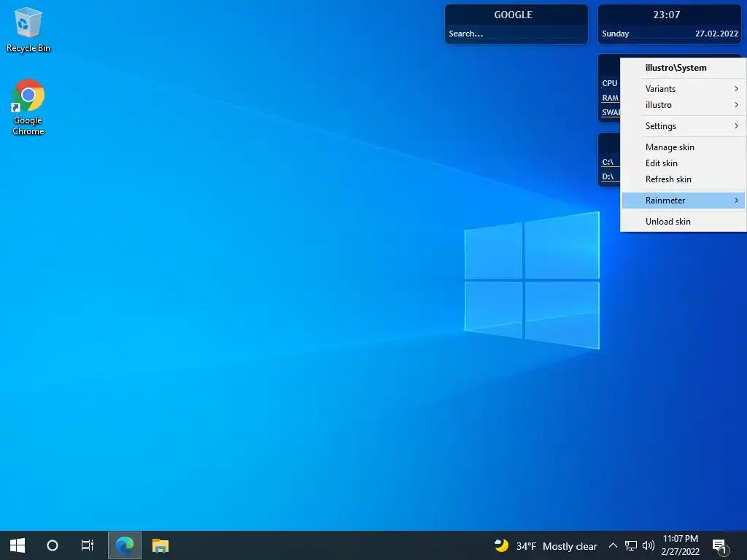Click the D:\ drive in Disk skin

coord(608,177)
